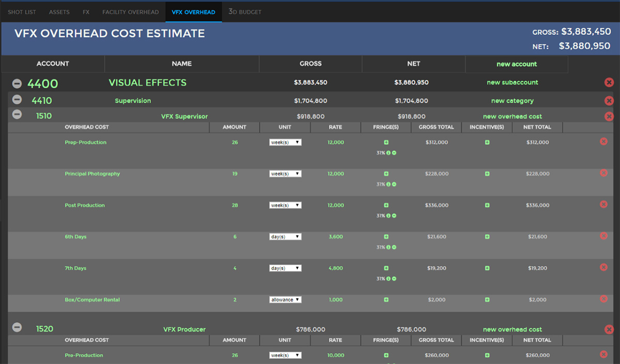The width and height of the screenshot is (620, 364).
Task: Add a fringe to Pre-Production row under VFX Producer
Action: coord(386,355)
